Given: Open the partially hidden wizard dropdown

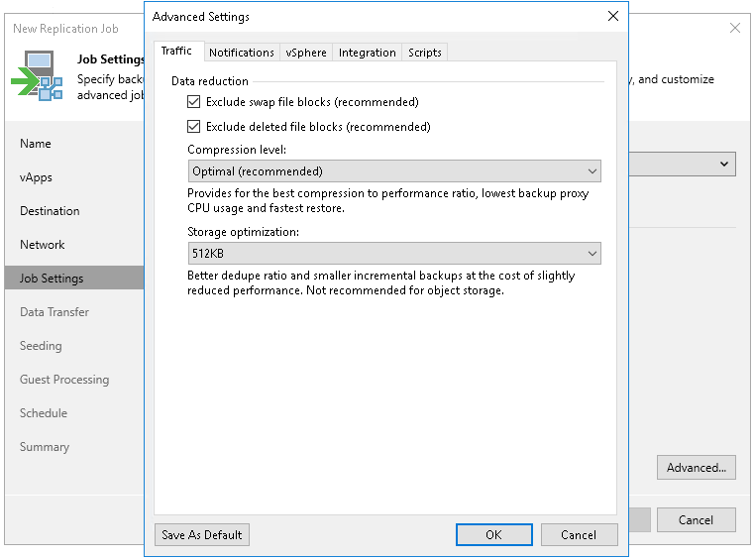Looking at the screenshot, I should tap(724, 164).
